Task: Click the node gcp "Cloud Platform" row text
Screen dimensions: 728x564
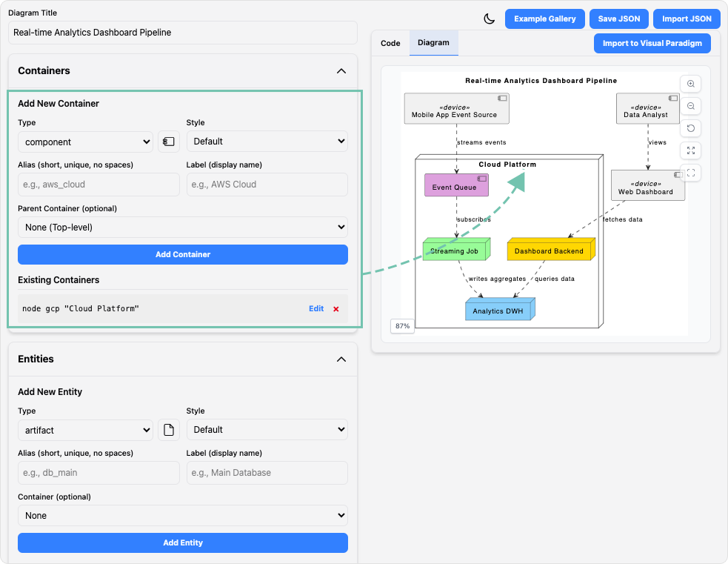Action: 81,309
